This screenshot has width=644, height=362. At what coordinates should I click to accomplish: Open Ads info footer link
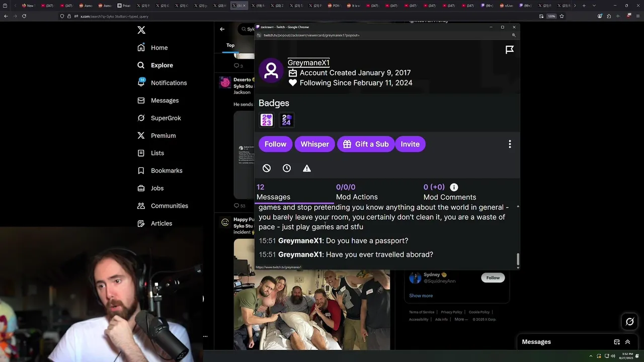(441, 319)
